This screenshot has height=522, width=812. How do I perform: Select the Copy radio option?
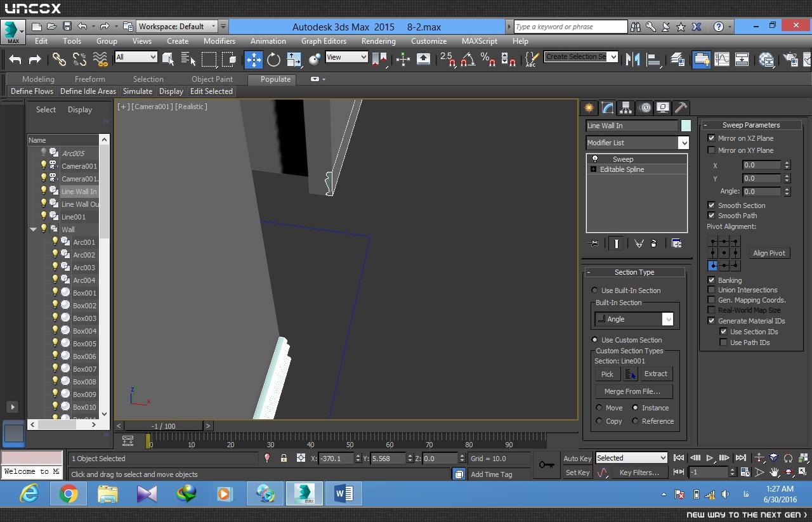599,421
